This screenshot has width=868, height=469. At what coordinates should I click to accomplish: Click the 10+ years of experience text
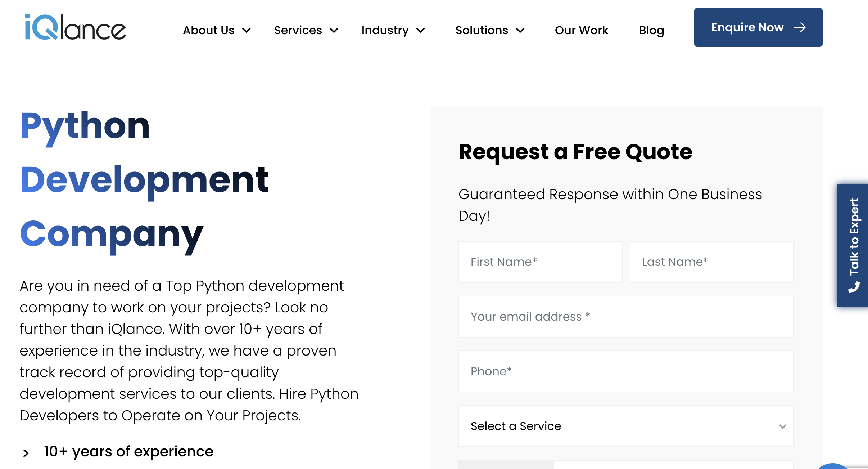coord(128,452)
